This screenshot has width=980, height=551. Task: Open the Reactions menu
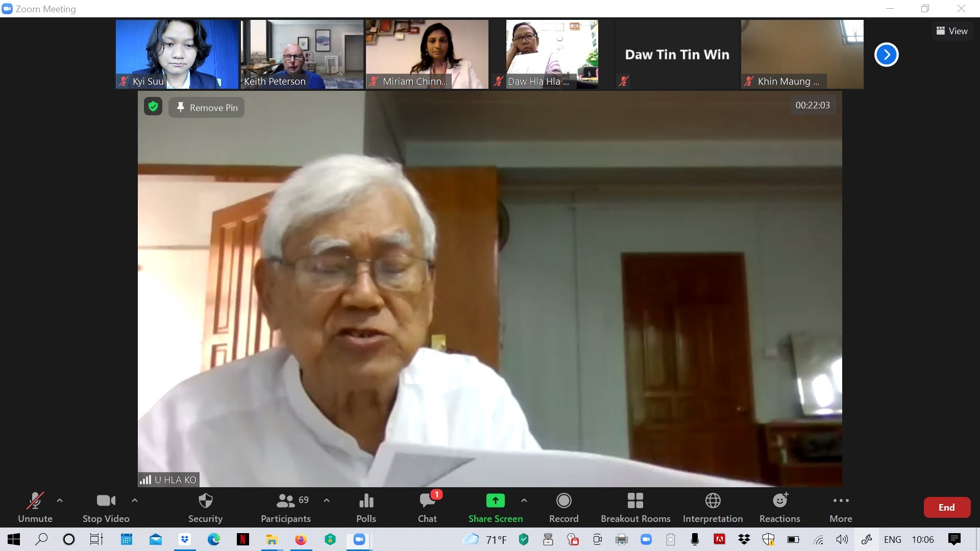pyautogui.click(x=780, y=507)
